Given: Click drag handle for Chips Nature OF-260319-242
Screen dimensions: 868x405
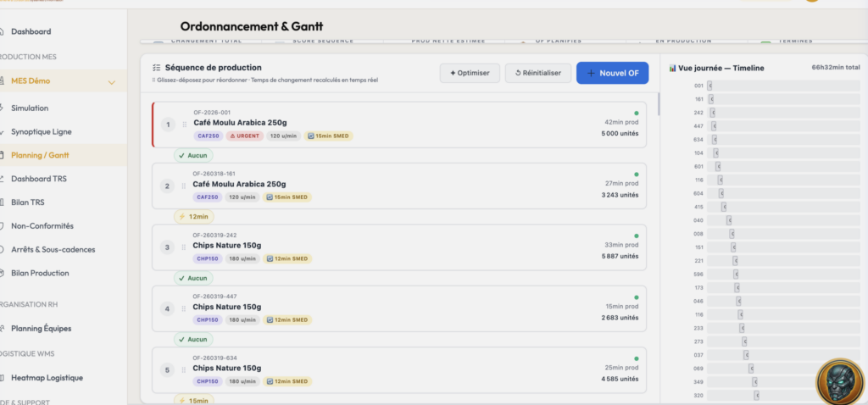Looking at the screenshot, I should point(184,247).
